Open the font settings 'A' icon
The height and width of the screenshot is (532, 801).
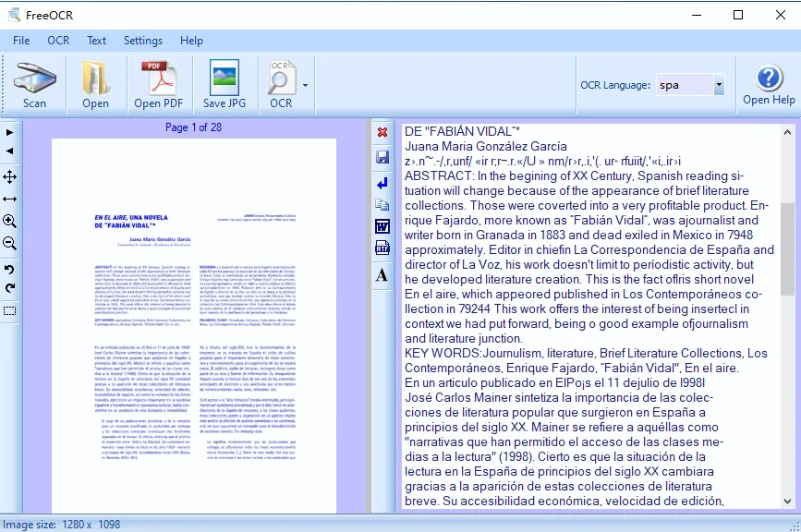[x=382, y=274]
